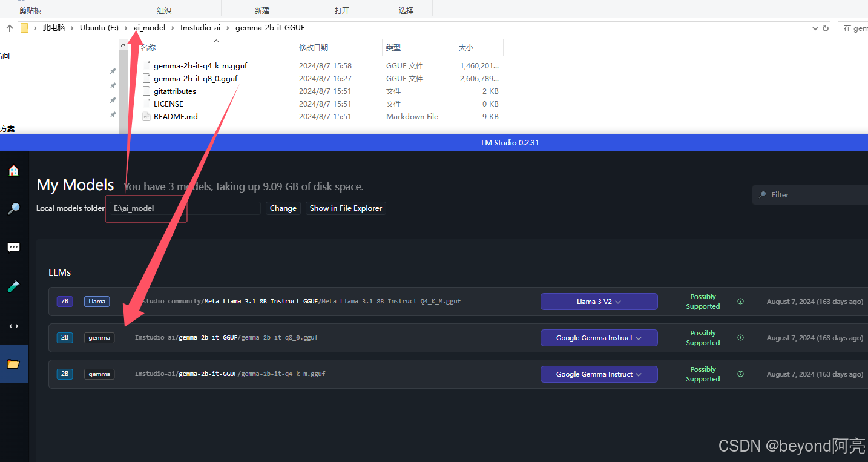
Task: Click Possibly Supported on the gemma q4_k_m row
Action: [x=703, y=374]
